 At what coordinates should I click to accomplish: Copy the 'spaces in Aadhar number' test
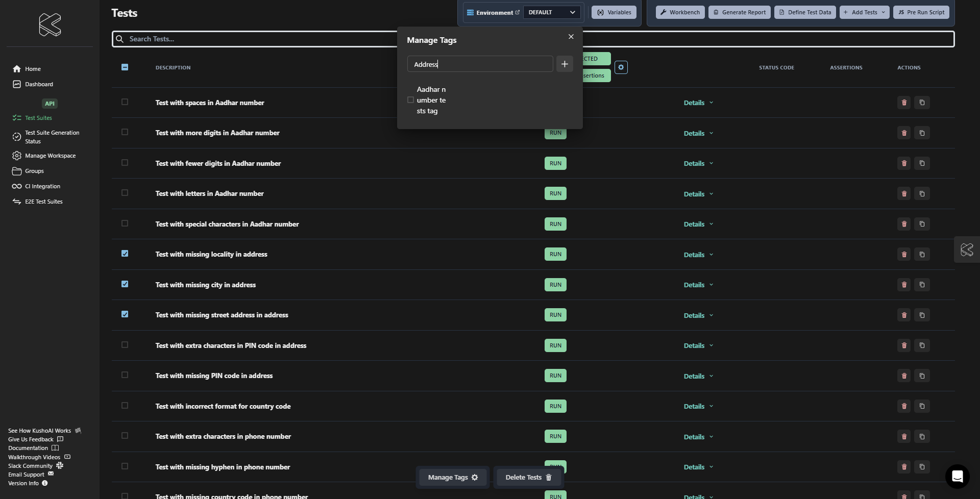pyautogui.click(x=922, y=103)
